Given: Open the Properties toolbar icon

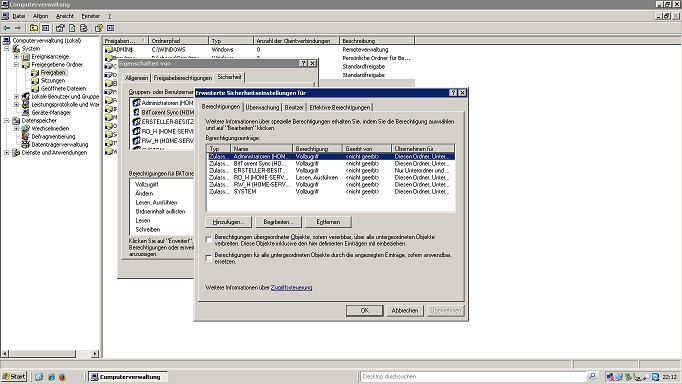Looking at the screenshot, I should 60,28.
